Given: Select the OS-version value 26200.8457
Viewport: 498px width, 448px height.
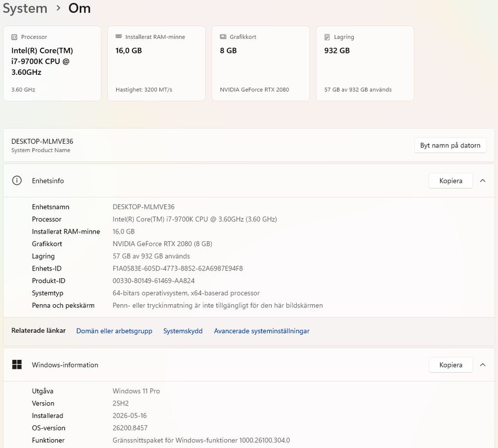Looking at the screenshot, I should (130, 428).
